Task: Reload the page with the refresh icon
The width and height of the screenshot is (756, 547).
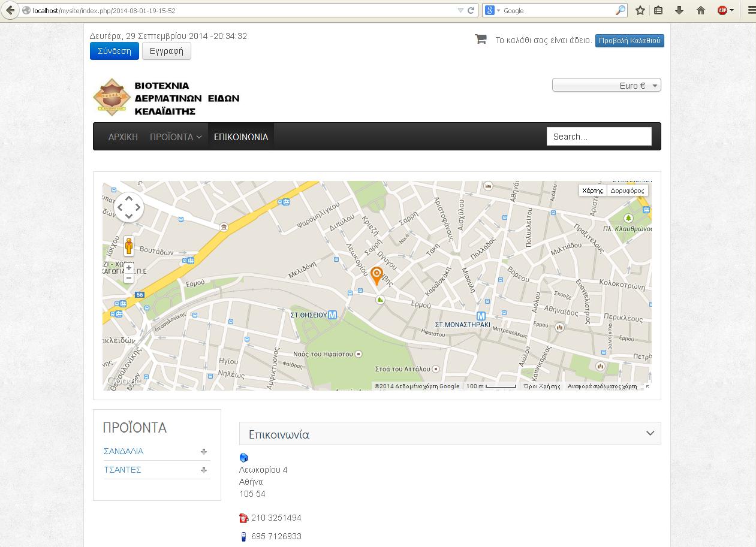Action: (471, 10)
